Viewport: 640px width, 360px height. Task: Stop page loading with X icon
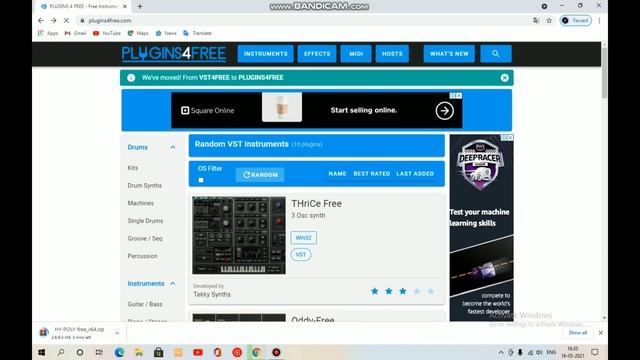click(67, 20)
